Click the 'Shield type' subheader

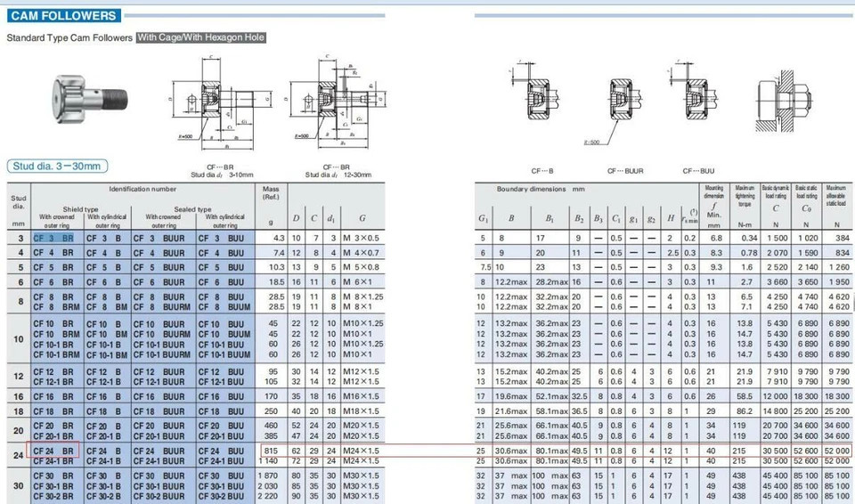80,209
